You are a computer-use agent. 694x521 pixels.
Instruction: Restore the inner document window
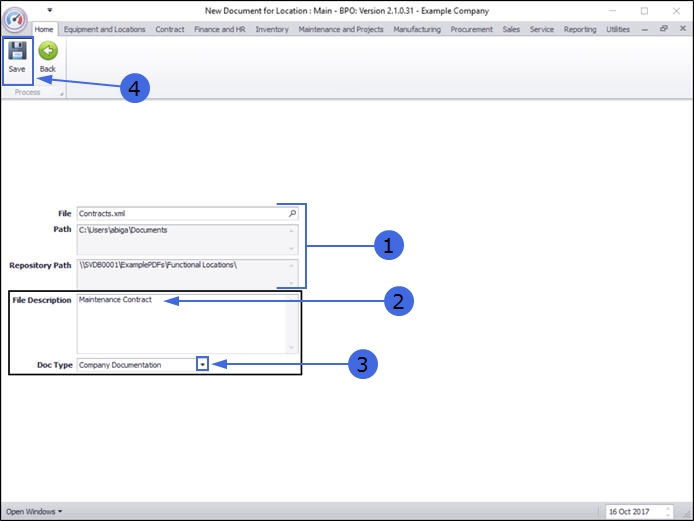(663, 28)
